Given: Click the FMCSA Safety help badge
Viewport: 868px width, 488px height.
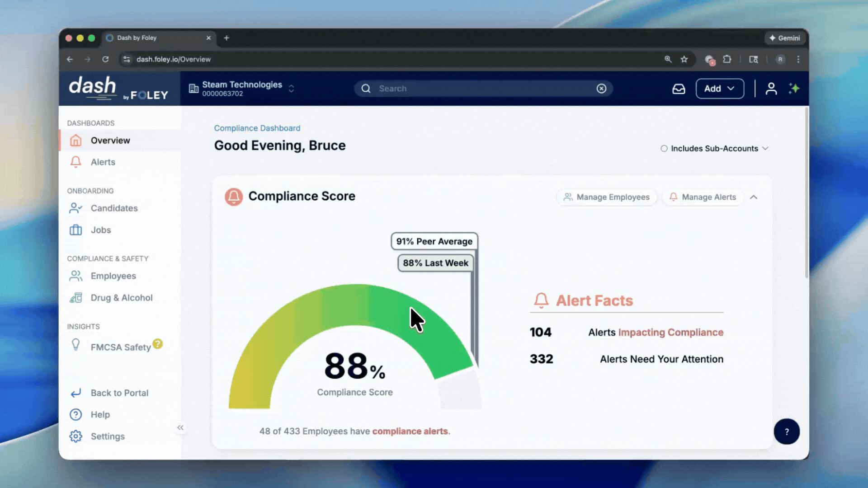Looking at the screenshot, I should pos(157,344).
